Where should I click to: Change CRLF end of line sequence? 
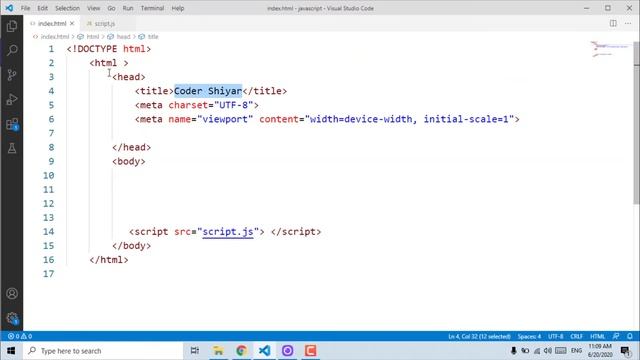coord(576,336)
